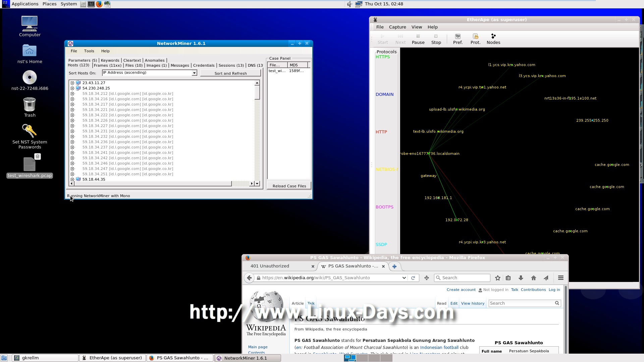This screenshot has width=644, height=362.
Task: Click Wikipedia Log in link
Action: (x=554, y=290)
